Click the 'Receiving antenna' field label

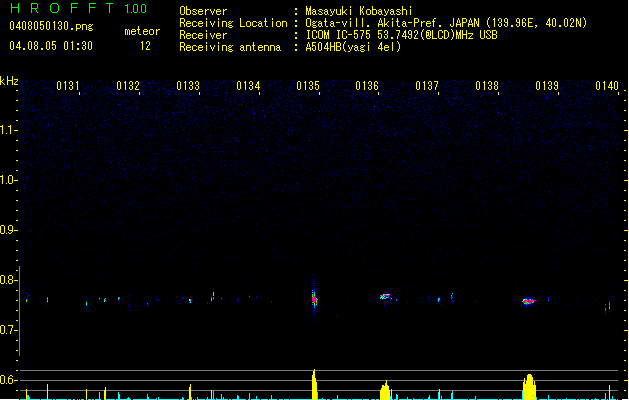point(230,47)
